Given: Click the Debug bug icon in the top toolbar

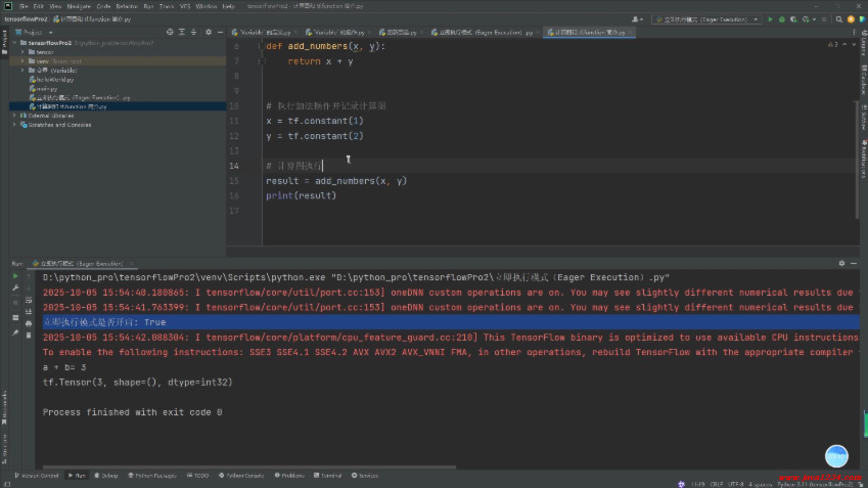Looking at the screenshot, I should [782, 19].
